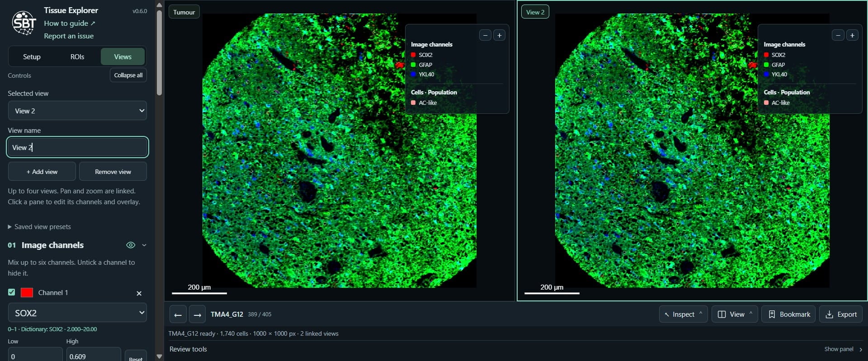
Task: Go to previous ROI with left arrow
Action: point(178,314)
